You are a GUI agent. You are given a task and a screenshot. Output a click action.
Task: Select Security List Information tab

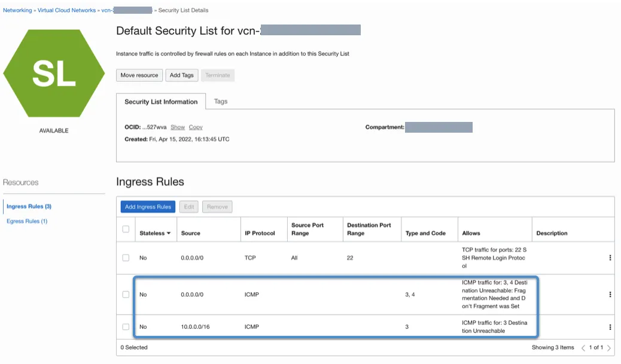click(x=161, y=102)
